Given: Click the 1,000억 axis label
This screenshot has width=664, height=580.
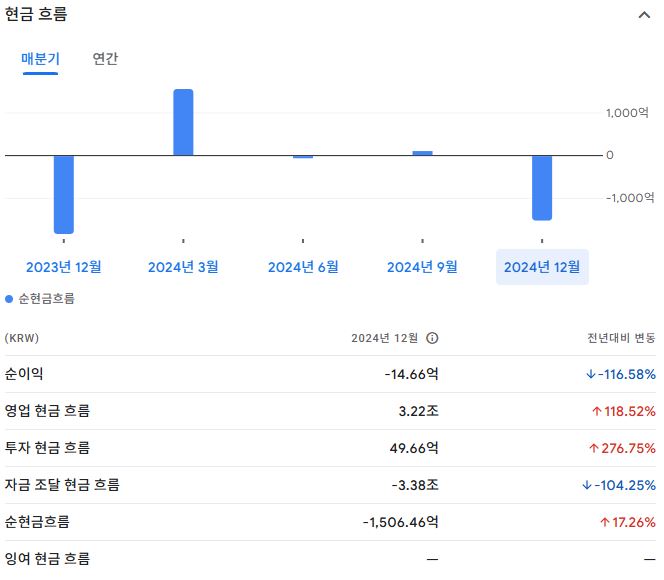Looking at the screenshot, I should 627,113.
